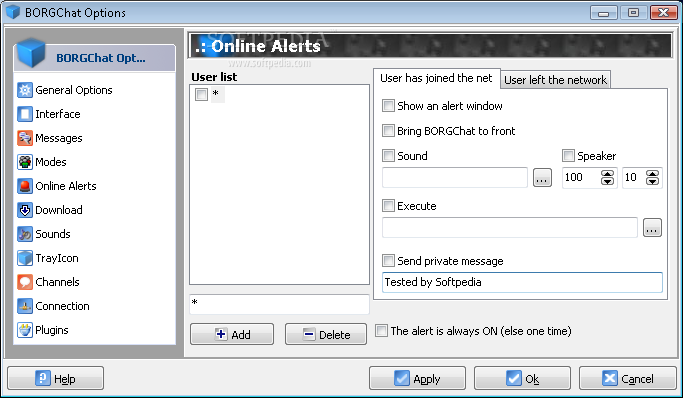Viewport: 683px width, 398px height.
Task: Decrease speaker duration value 10
Action: point(653,181)
